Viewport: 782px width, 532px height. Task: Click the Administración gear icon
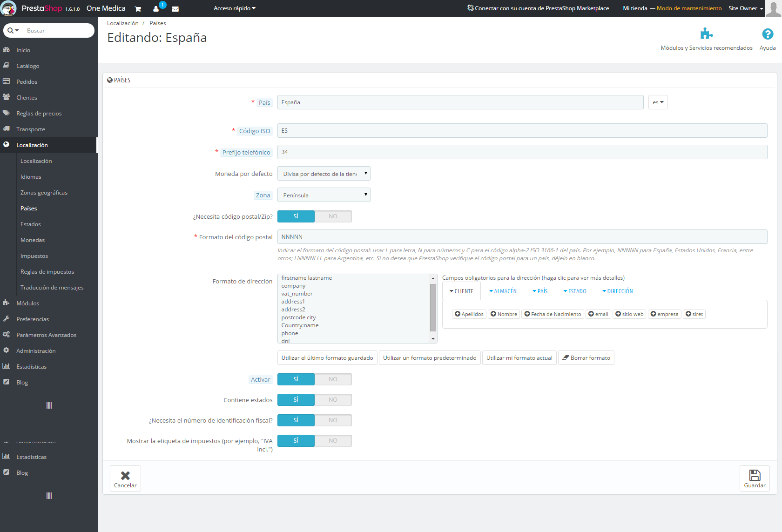[x=7, y=350]
